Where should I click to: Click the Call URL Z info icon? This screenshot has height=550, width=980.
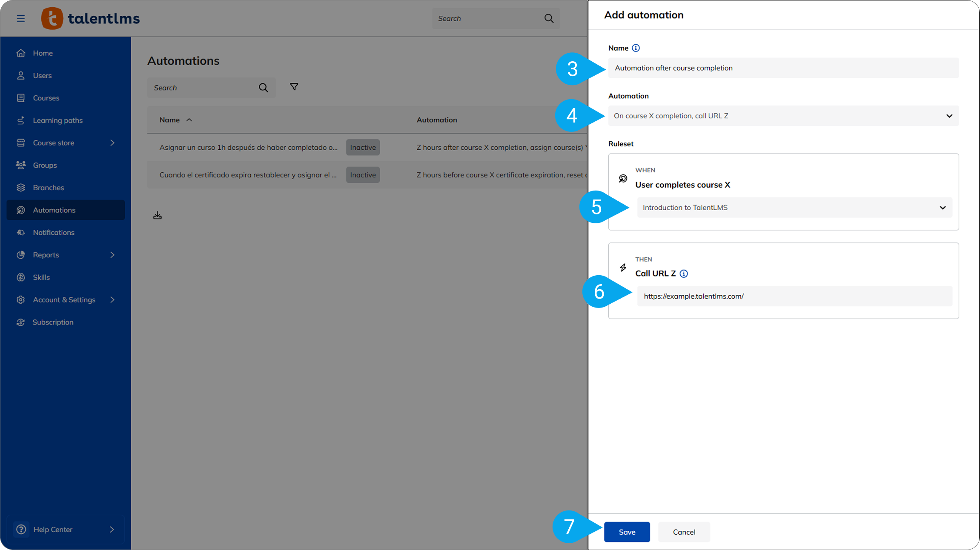pos(684,274)
